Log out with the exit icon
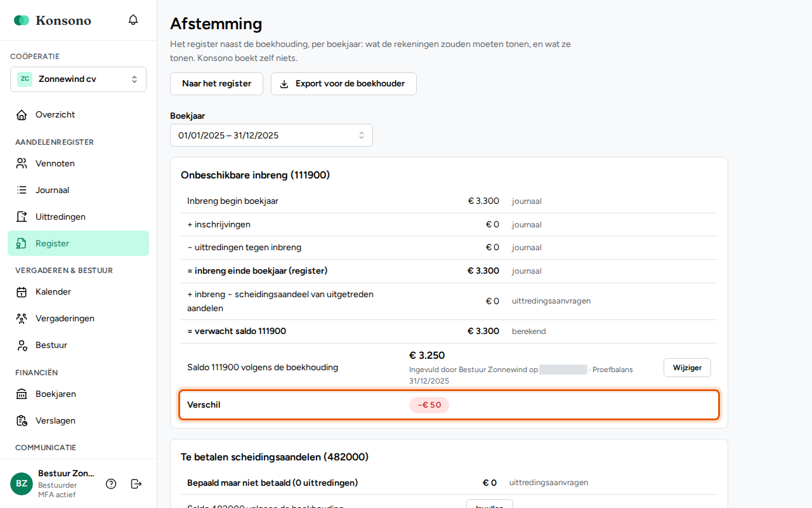This screenshot has height=508, width=812. (x=136, y=484)
